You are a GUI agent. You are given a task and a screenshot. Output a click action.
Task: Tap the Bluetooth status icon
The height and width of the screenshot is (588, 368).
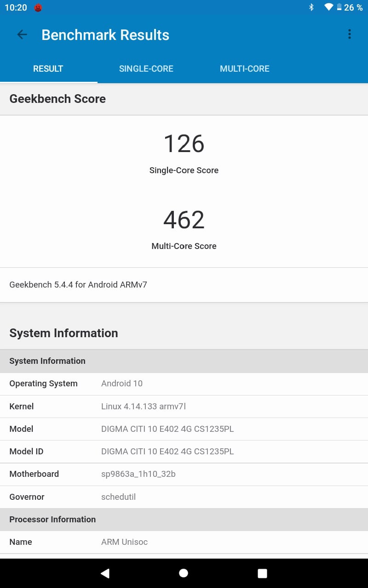click(x=311, y=7)
